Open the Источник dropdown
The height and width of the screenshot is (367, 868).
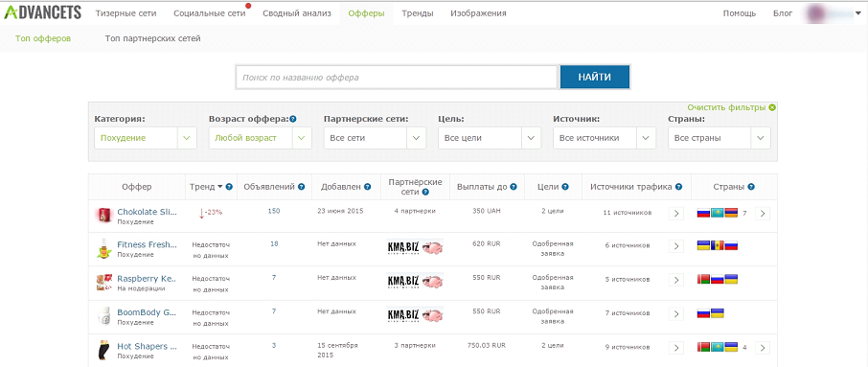click(x=605, y=138)
